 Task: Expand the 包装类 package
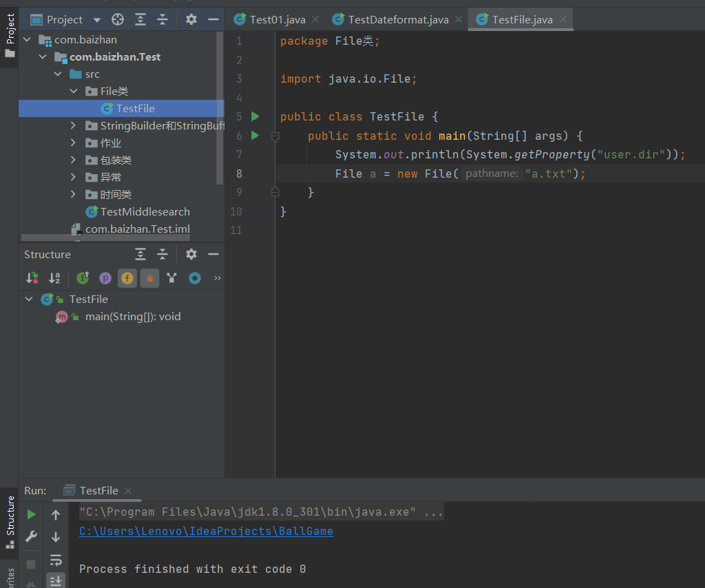tap(74, 160)
